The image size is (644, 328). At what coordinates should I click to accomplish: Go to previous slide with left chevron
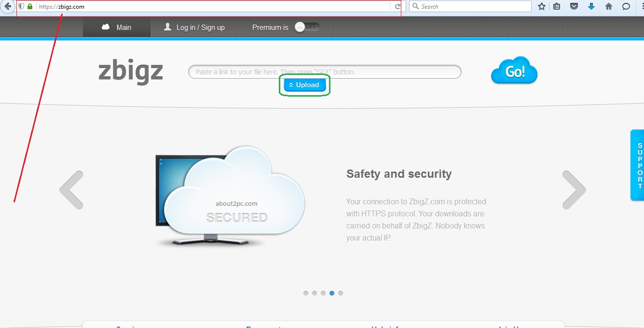(x=71, y=190)
